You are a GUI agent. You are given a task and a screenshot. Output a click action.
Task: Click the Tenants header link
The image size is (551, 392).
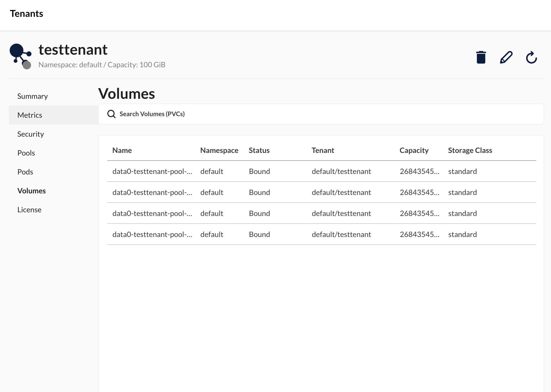coord(27,14)
